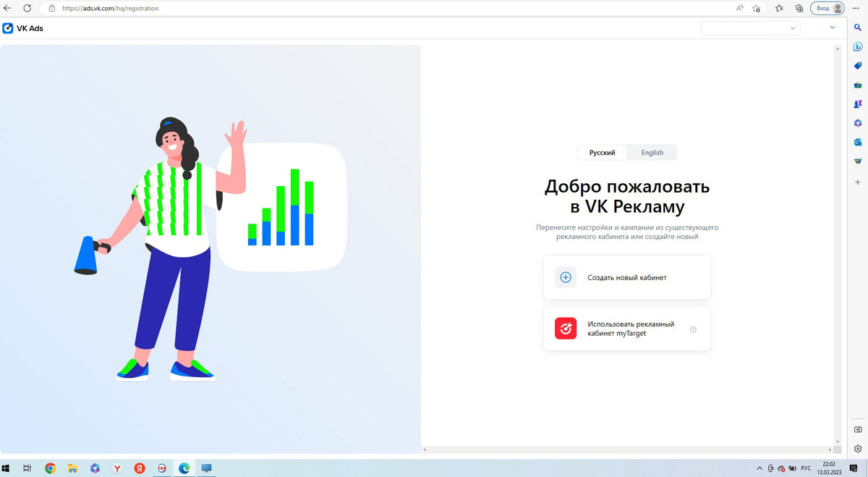Click the Вход profile sign-in button
This screenshot has width=868, height=477.
click(827, 8)
